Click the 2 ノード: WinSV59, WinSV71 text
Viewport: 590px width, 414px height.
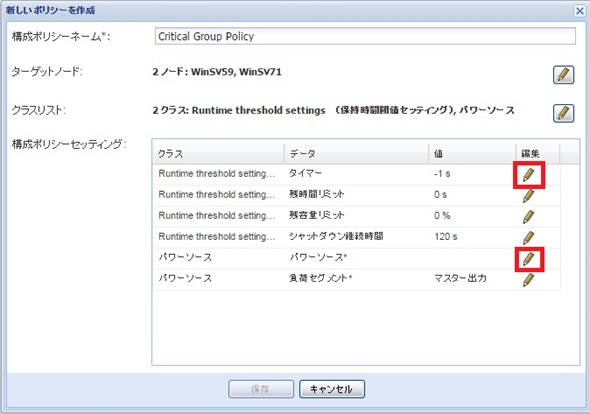(217, 72)
